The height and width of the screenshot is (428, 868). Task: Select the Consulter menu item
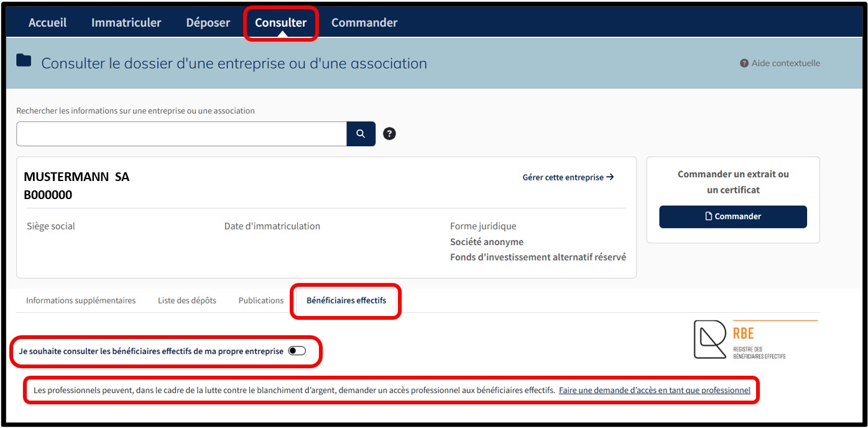click(x=280, y=22)
